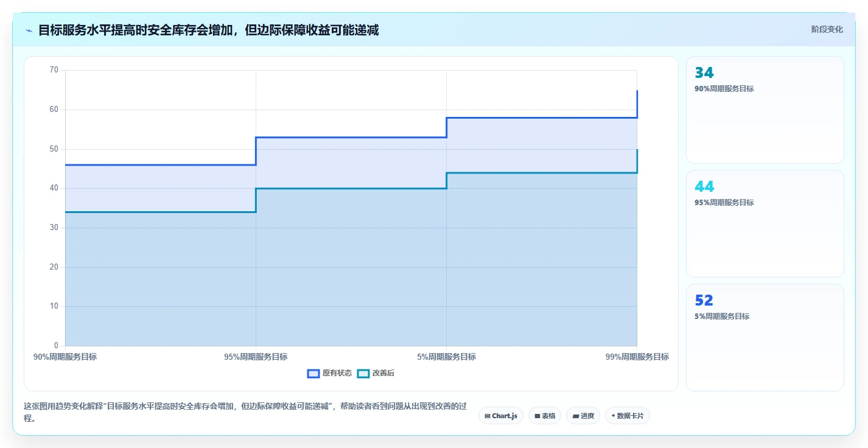
Task: Click the y-axis value 70
Action: tap(54, 70)
